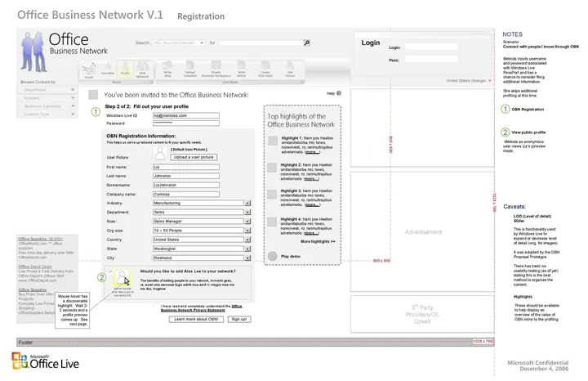Open the City dropdown arrow
Image resolution: width=588 pixels, height=381 pixels.
(x=247, y=258)
